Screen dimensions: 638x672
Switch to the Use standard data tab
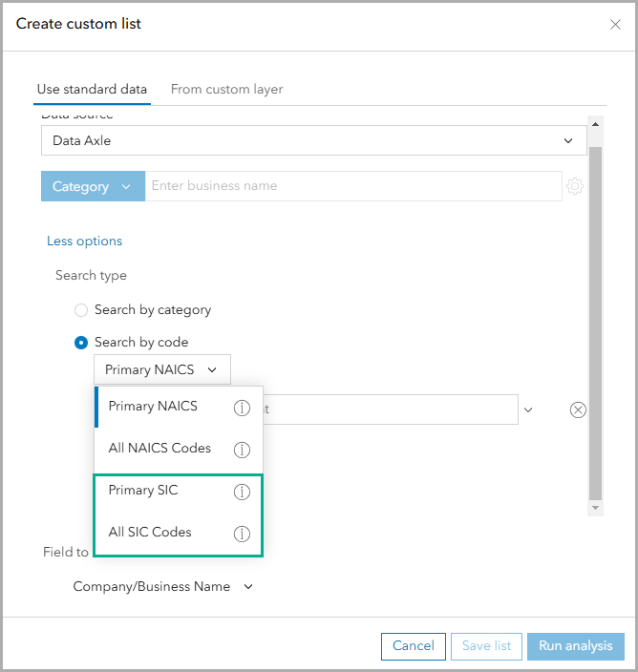pyautogui.click(x=92, y=89)
